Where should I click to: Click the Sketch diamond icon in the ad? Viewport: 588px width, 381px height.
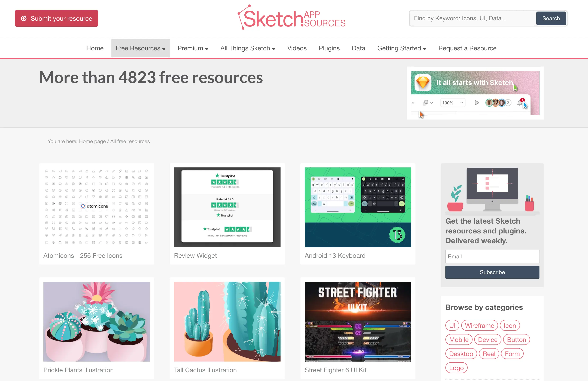pyautogui.click(x=423, y=83)
